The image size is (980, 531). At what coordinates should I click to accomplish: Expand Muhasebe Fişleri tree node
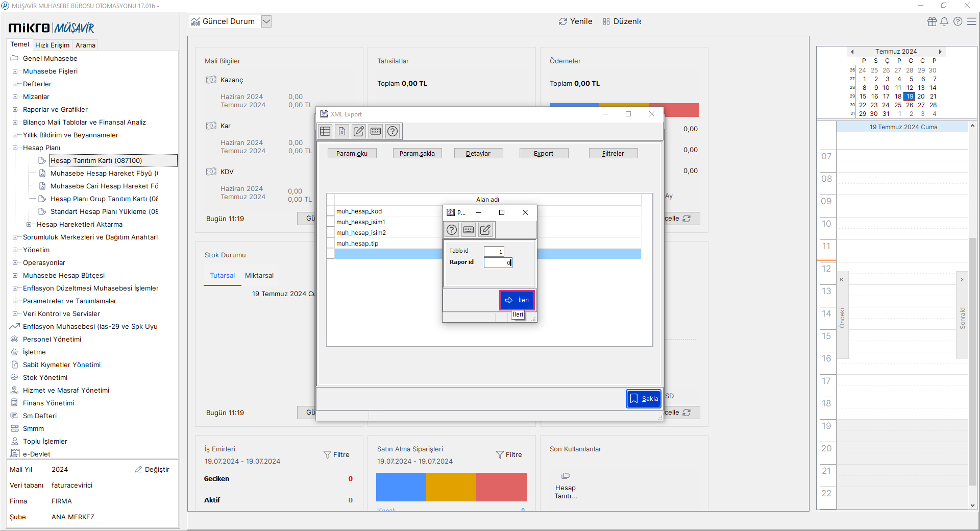15,71
